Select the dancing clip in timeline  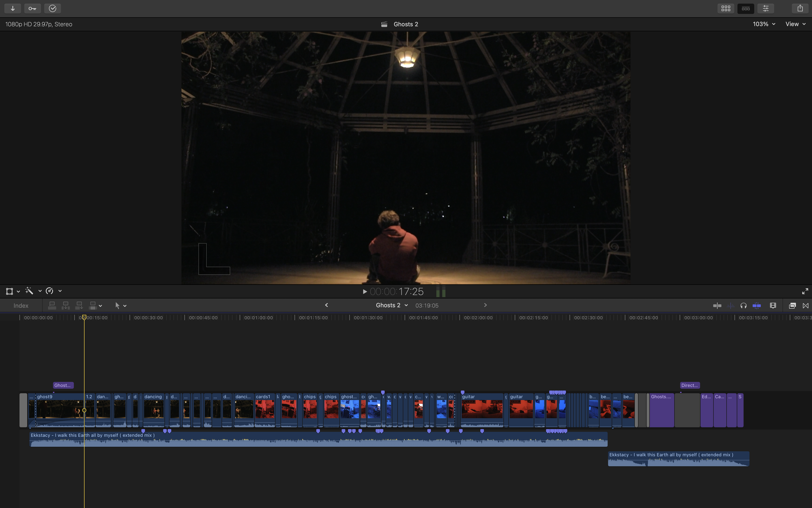pyautogui.click(x=154, y=410)
